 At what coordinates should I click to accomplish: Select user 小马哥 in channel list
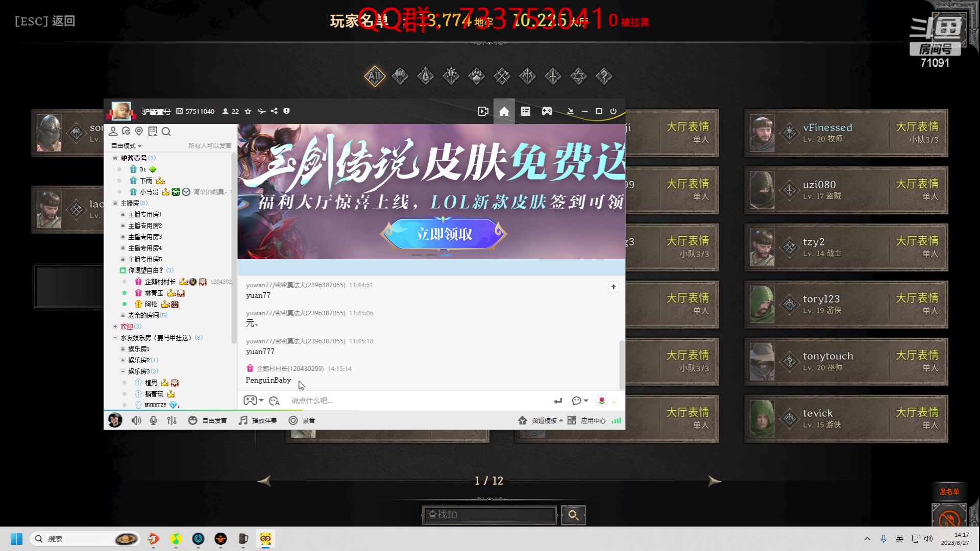coord(149,192)
